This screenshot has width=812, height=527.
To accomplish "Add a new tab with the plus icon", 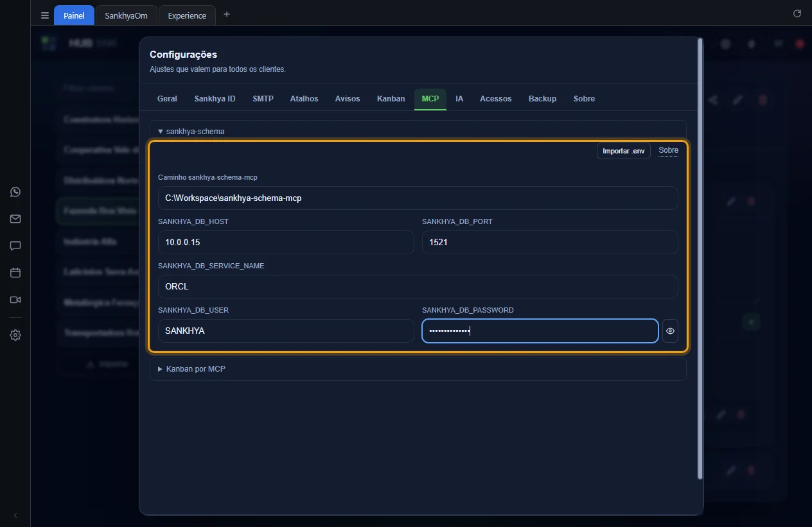I will (227, 14).
